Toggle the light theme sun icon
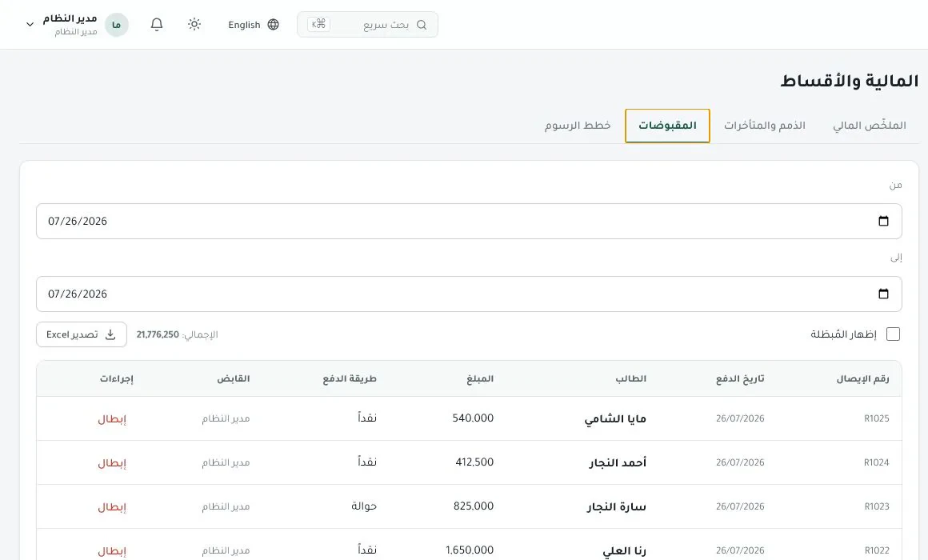Image resolution: width=928 pixels, height=560 pixels. click(194, 24)
